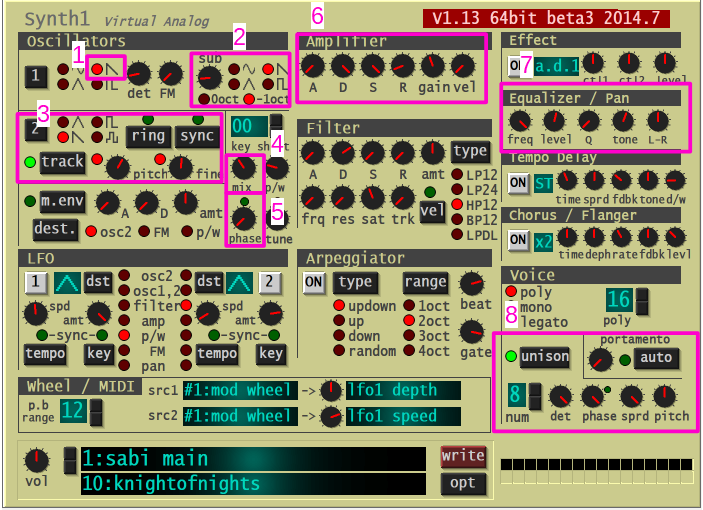Viewport: 703px width, 510px height.
Task: Toggle the filter vel button
Action: [432, 212]
